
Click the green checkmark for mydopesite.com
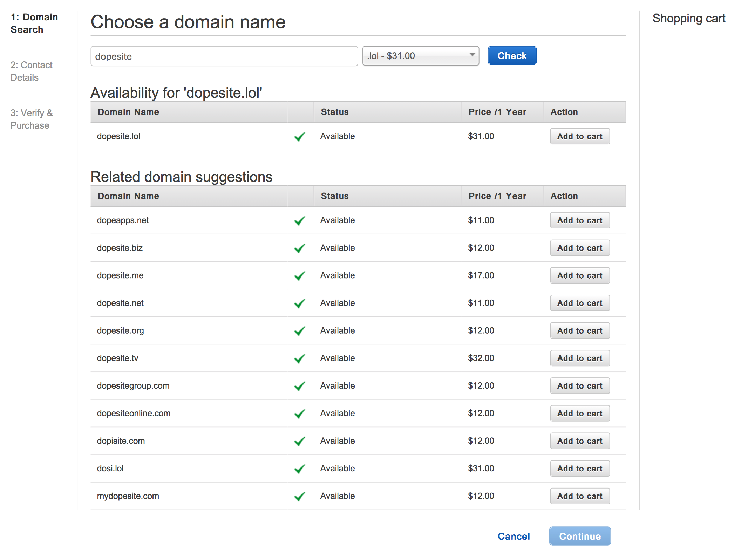(300, 496)
